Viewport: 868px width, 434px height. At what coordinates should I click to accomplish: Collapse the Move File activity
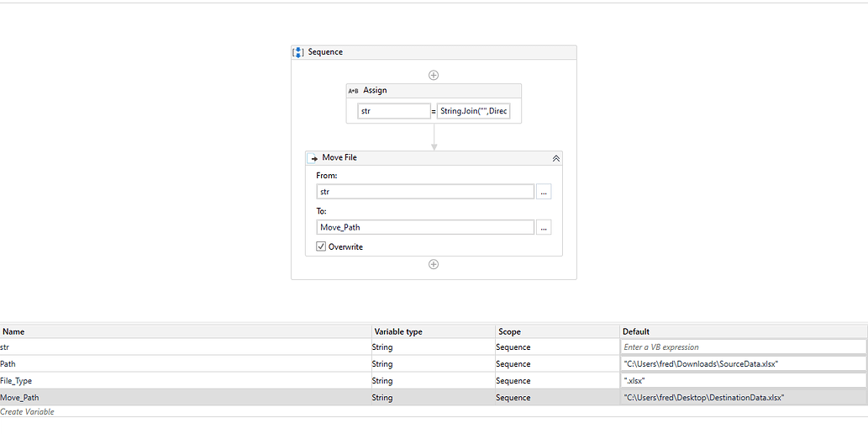(555, 158)
